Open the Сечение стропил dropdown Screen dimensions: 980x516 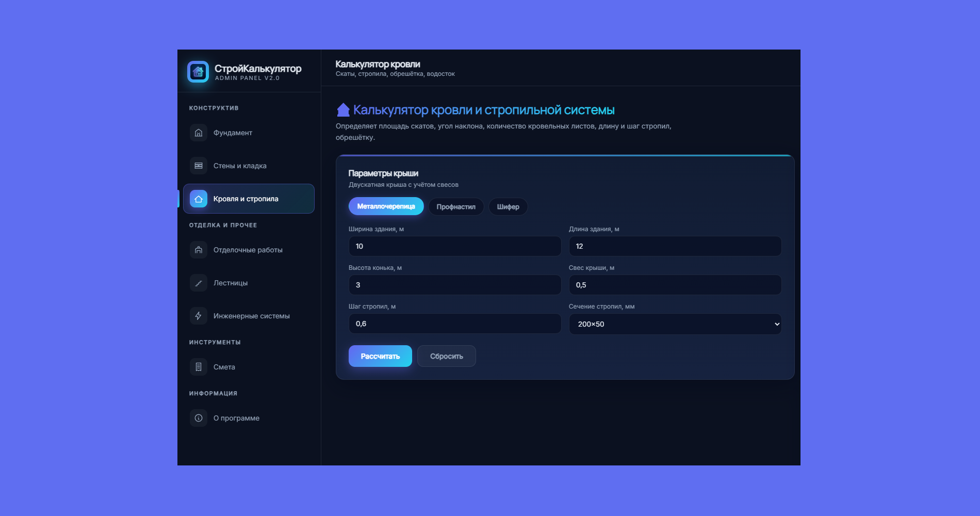point(675,324)
